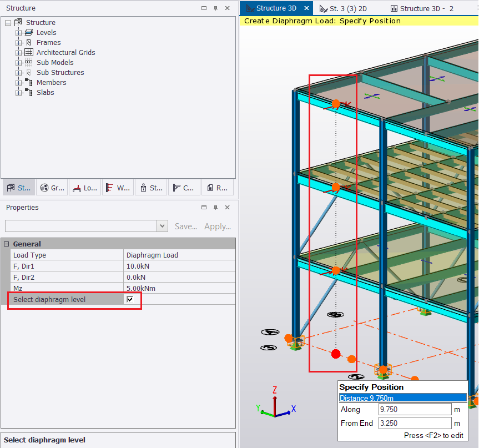The width and height of the screenshot is (479, 448).
Task: Click the Along distance input field
Action: pos(415,409)
